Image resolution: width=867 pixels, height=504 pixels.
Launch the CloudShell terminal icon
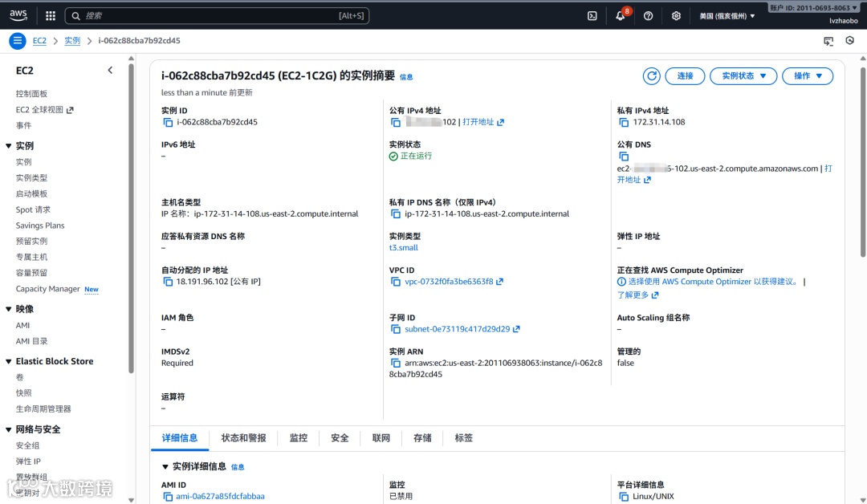tap(592, 16)
